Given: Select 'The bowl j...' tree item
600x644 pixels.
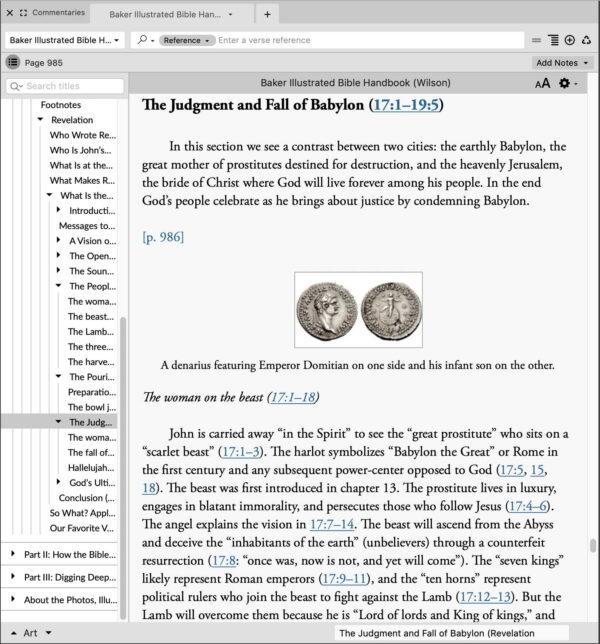Looking at the screenshot, I should tap(92, 407).
